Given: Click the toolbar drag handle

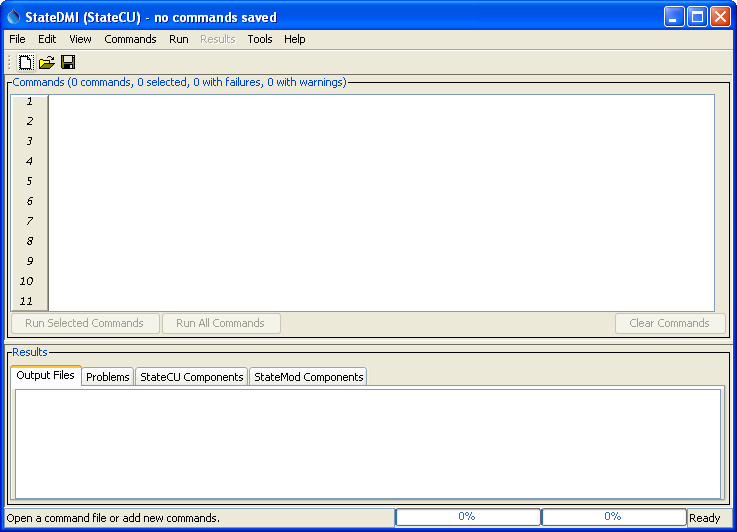Looking at the screenshot, I should 9,62.
